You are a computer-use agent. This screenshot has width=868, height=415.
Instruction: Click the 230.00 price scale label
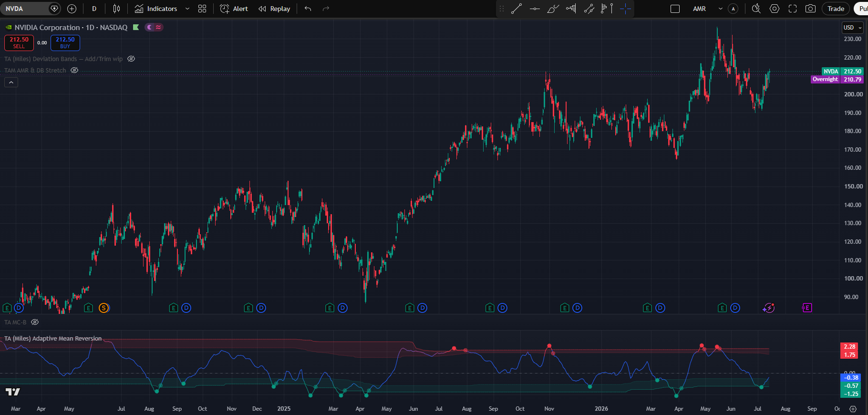coord(853,39)
